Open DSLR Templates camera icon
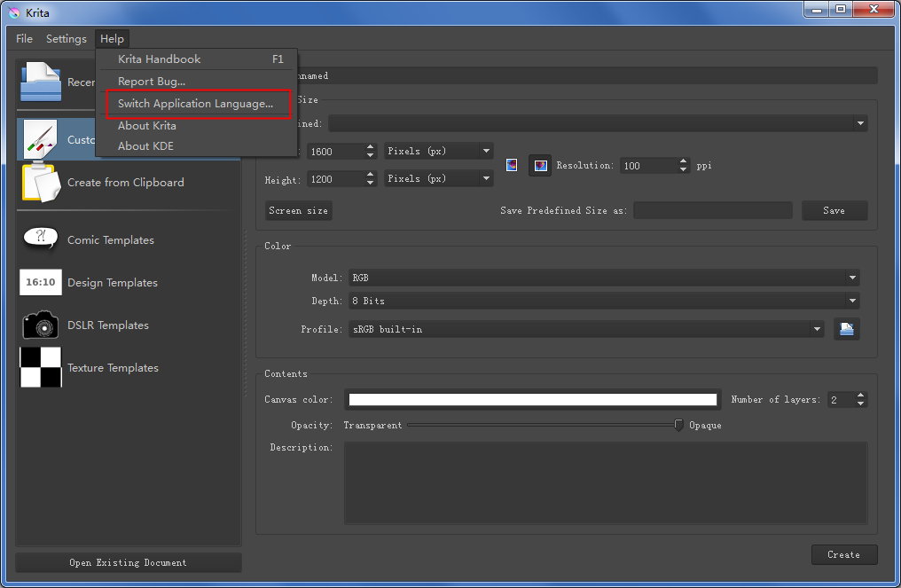Image resolution: width=901 pixels, height=588 pixels. [x=40, y=325]
